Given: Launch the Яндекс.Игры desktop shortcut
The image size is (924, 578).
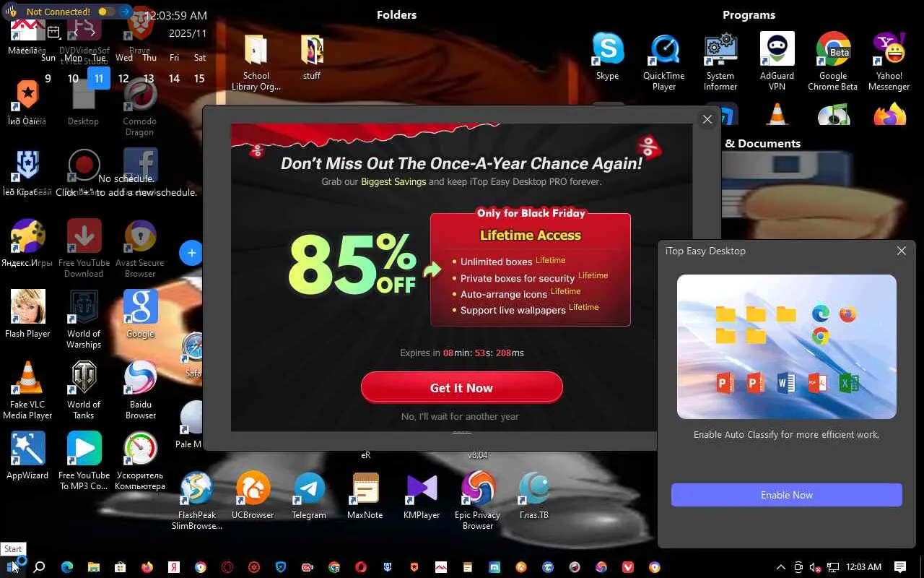Looking at the screenshot, I should 27,243.
